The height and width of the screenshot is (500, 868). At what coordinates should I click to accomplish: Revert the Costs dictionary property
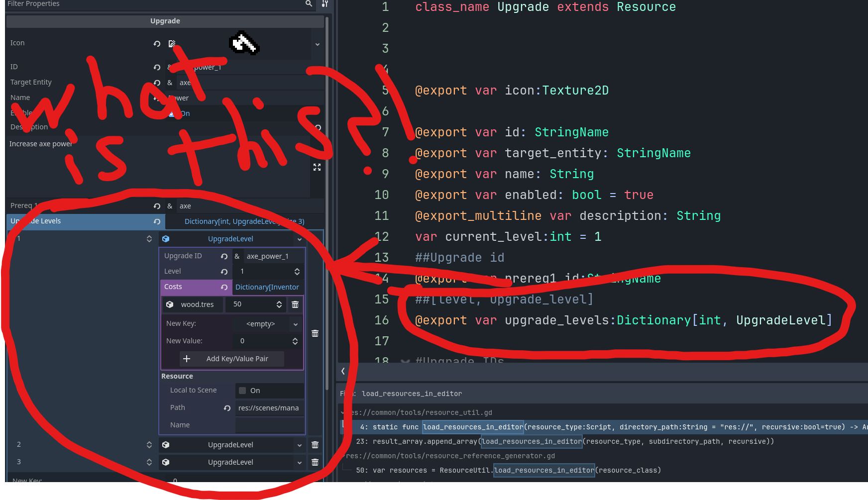pyautogui.click(x=224, y=287)
